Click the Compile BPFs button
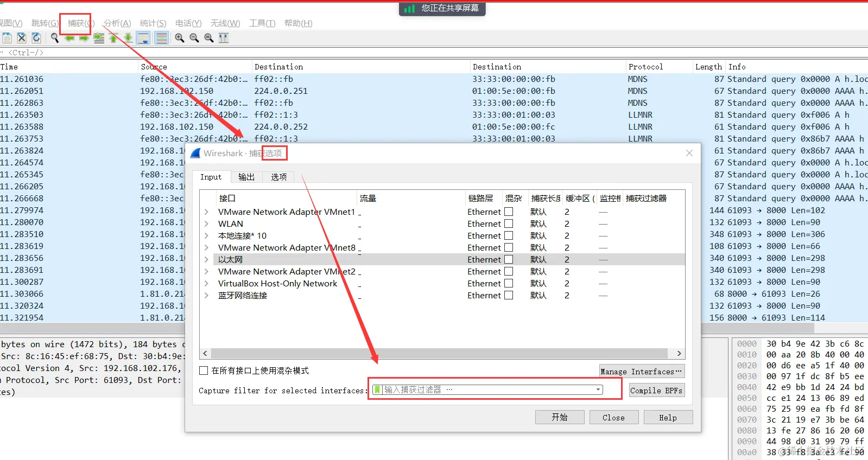Screen dimensions: 868x460 point(657,391)
